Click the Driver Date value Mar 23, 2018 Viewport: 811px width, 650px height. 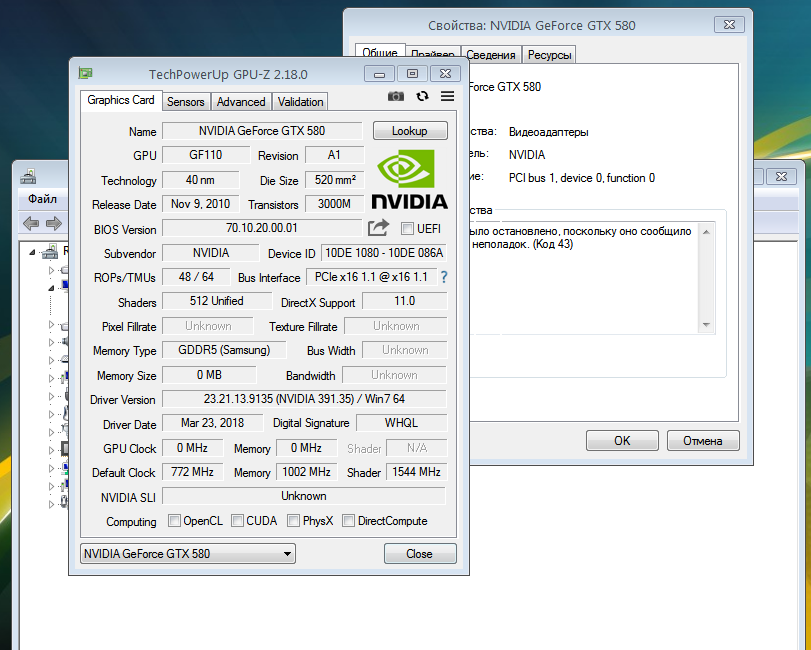[213, 423]
